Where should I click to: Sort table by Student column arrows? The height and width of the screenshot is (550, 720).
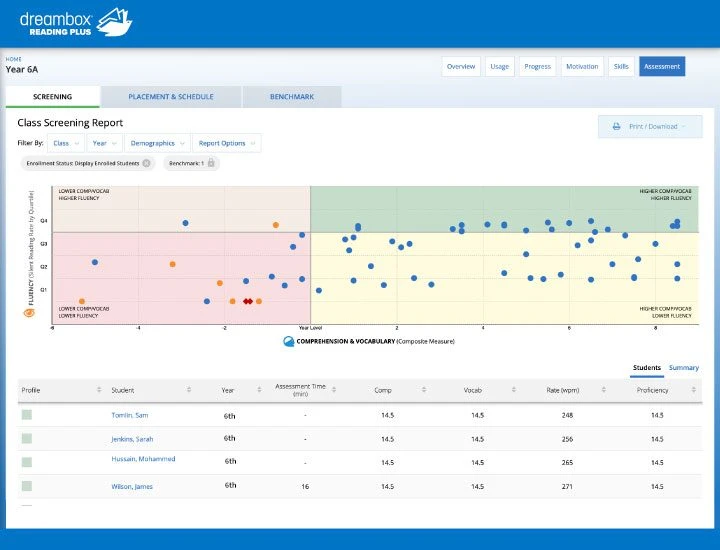[x=189, y=390]
